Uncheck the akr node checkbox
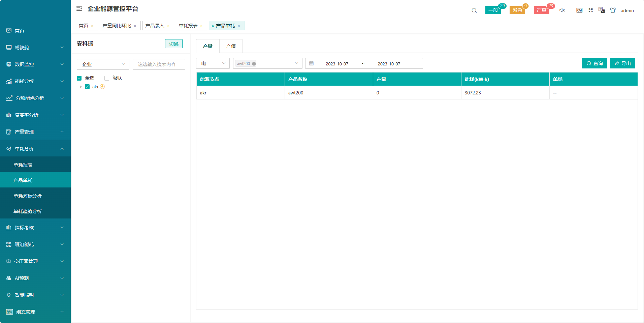644x323 pixels. tap(87, 87)
